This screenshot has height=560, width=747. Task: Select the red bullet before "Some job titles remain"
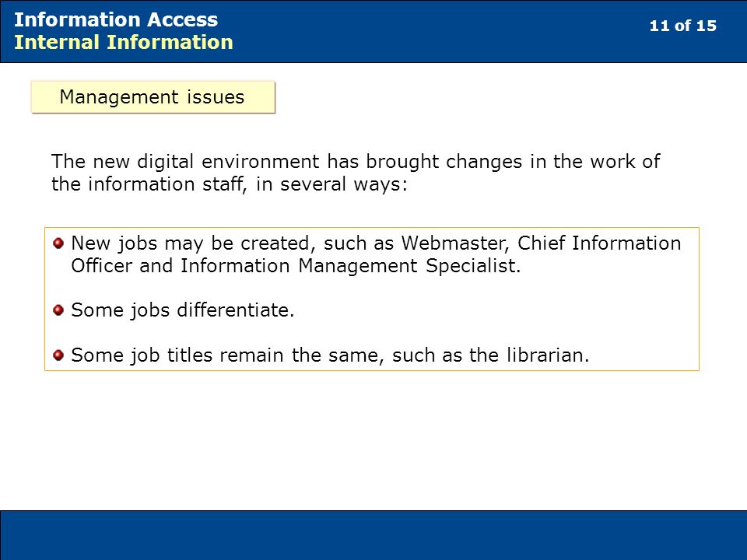[58, 355]
